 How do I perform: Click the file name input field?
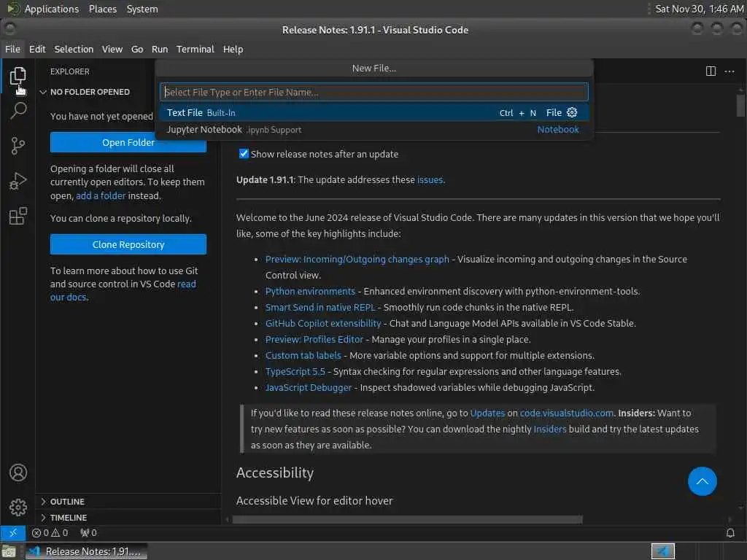click(x=374, y=92)
